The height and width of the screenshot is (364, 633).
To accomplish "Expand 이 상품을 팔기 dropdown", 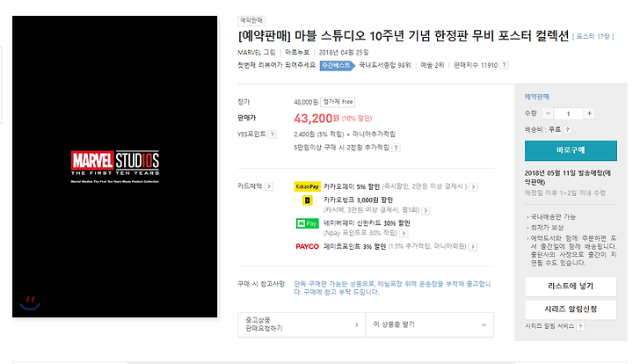I will (430, 324).
